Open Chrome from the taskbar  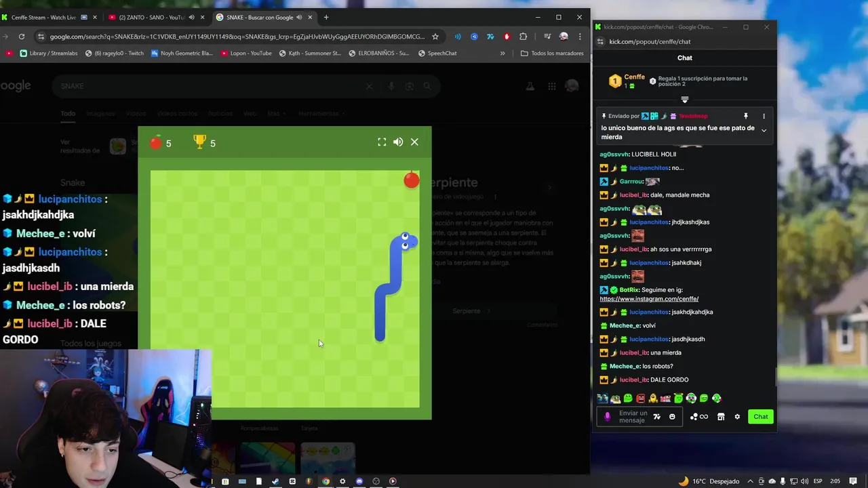[326, 481]
